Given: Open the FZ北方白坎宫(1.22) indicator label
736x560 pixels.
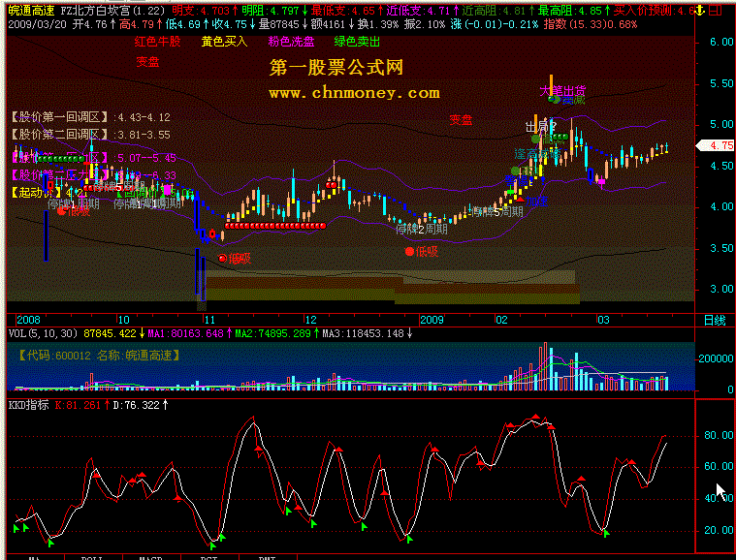Looking at the screenshot, I should pos(113,11).
